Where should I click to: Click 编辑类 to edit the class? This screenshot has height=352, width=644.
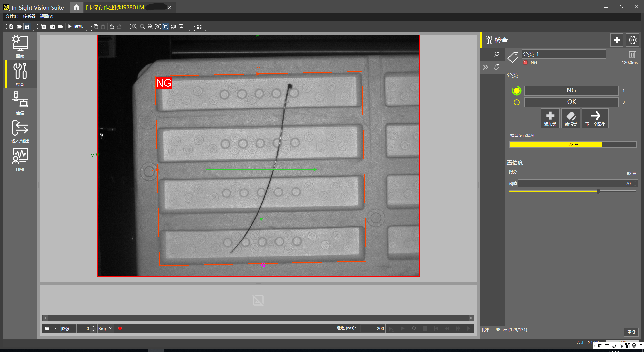tap(571, 118)
